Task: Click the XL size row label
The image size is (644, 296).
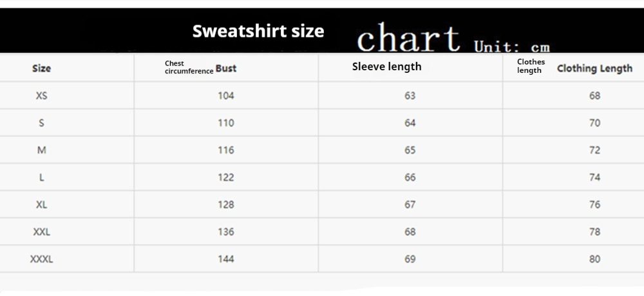Action: click(x=41, y=204)
